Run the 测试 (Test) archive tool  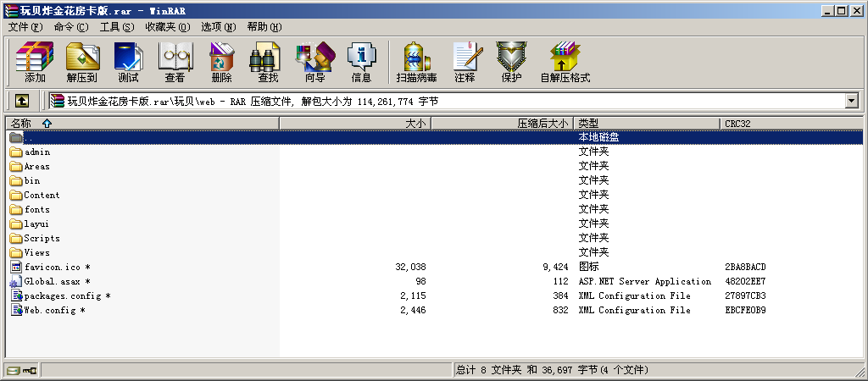tap(128, 62)
